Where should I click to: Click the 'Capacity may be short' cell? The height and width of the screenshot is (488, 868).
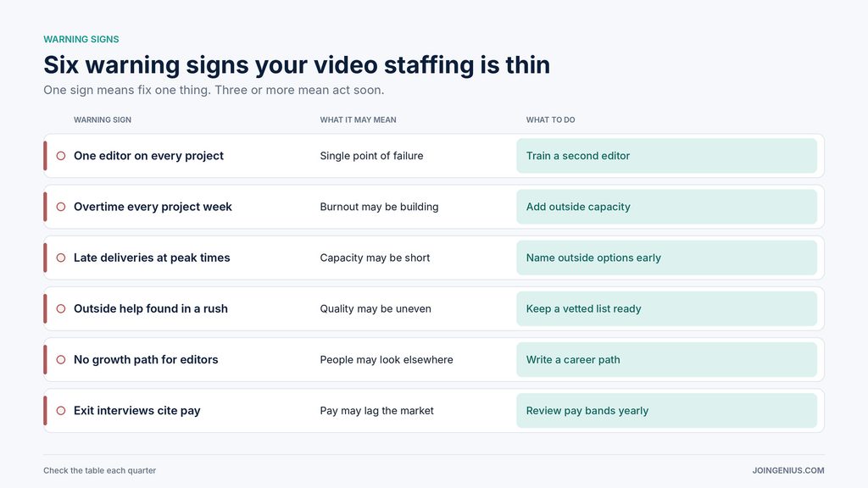tap(375, 258)
